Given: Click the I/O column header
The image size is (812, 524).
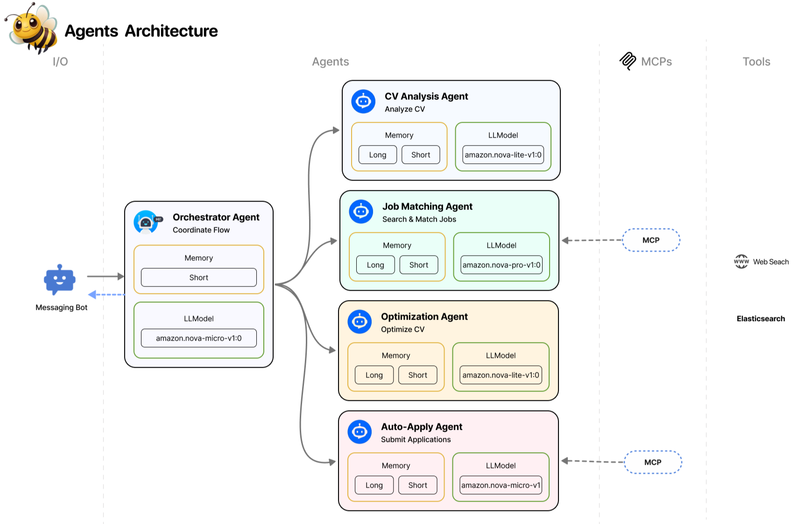Looking at the screenshot, I should coord(60,62).
